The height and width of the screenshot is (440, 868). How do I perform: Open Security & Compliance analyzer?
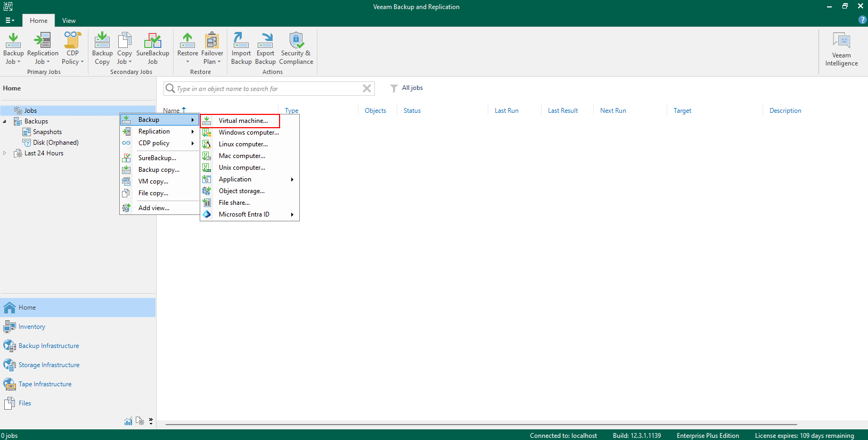[296, 48]
